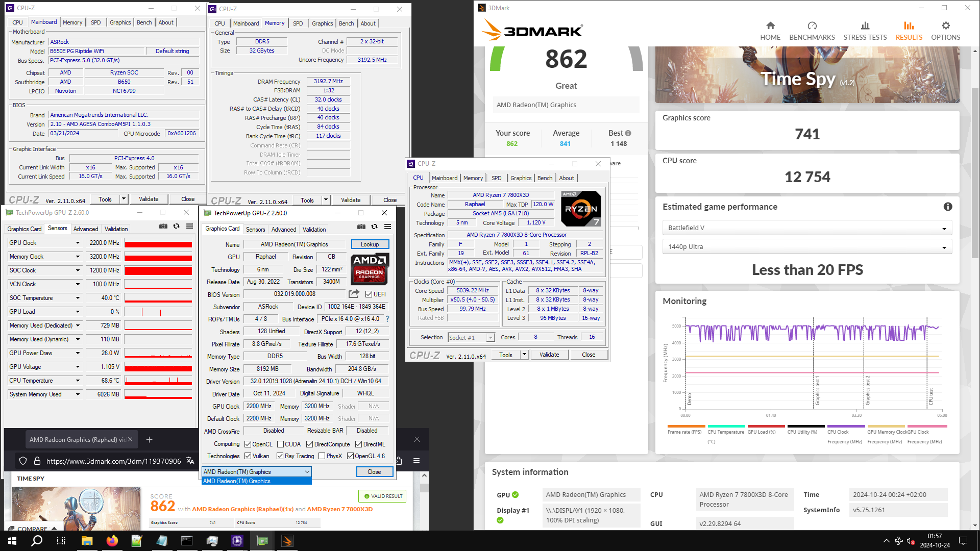Toggle the UEFI checkbox in GPU-Z

[369, 294]
